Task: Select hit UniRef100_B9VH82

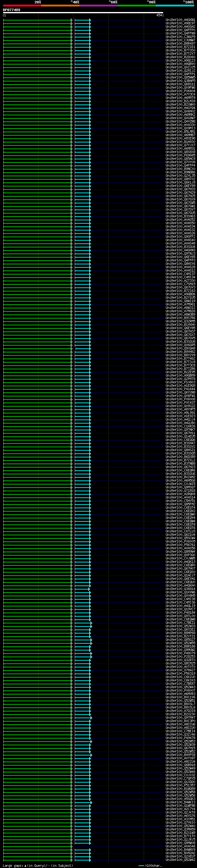Action: pos(180,352)
